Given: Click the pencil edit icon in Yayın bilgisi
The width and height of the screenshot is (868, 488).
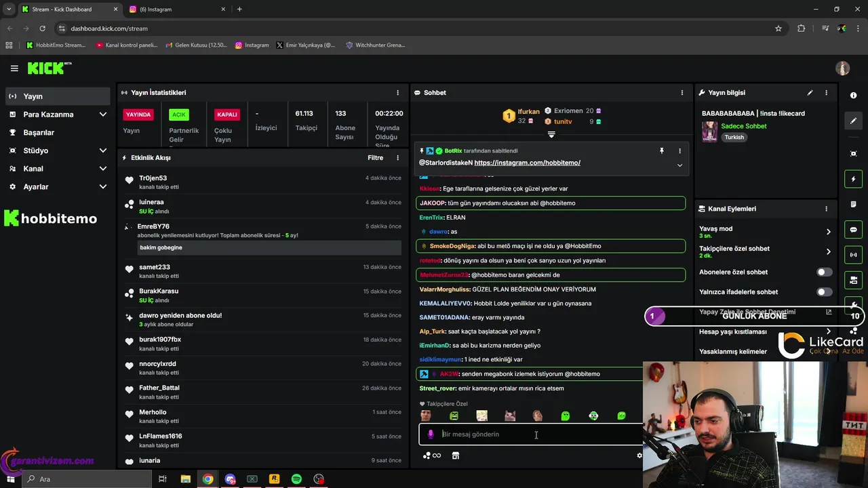Looking at the screenshot, I should [x=810, y=93].
